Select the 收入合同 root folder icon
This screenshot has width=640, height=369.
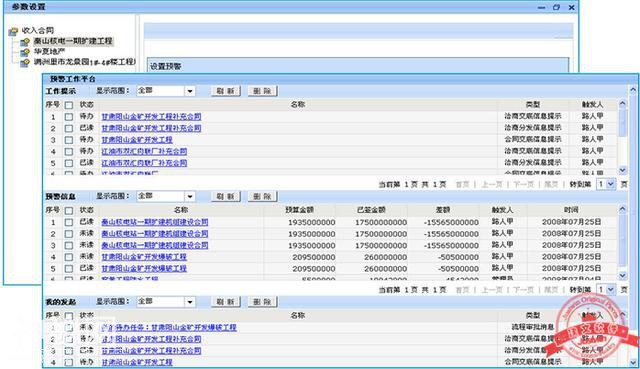pos(13,31)
